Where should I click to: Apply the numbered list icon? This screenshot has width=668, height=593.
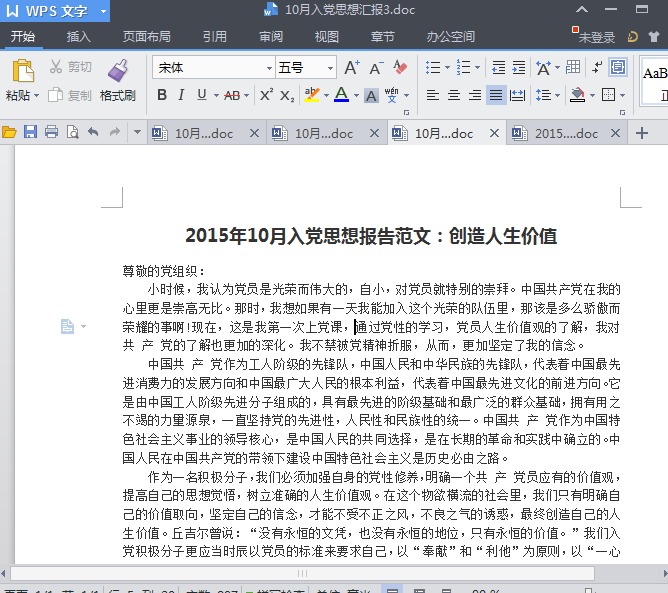463,67
